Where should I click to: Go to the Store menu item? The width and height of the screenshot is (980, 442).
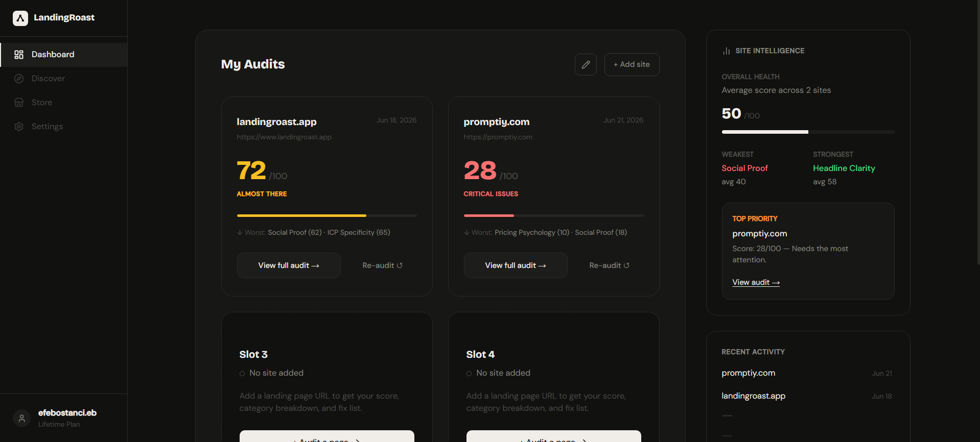pyautogui.click(x=64, y=103)
